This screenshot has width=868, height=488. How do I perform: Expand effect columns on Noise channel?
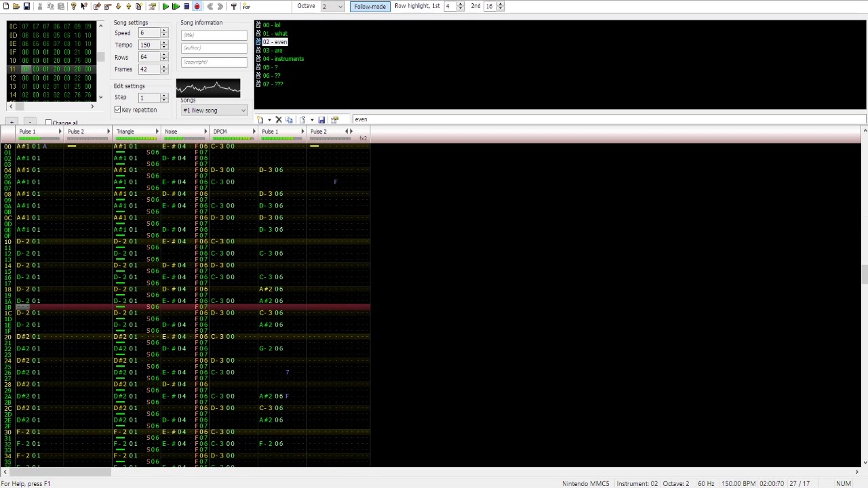click(x=205, y=131)
